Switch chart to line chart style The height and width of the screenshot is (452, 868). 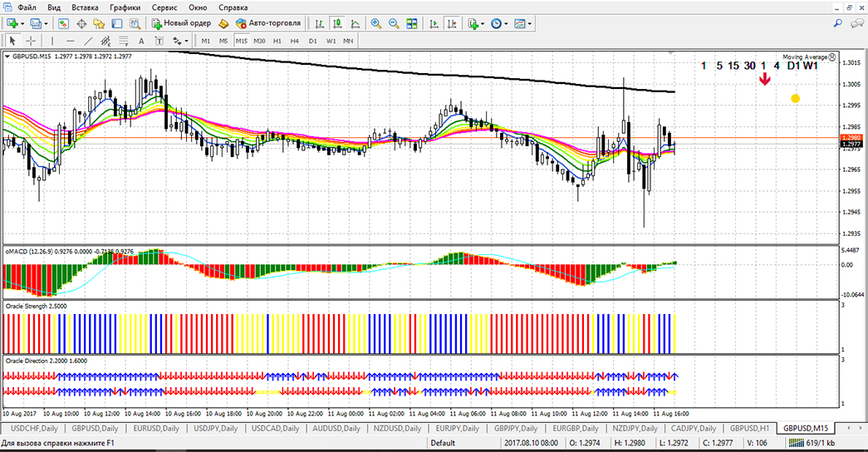coord(355,23)
